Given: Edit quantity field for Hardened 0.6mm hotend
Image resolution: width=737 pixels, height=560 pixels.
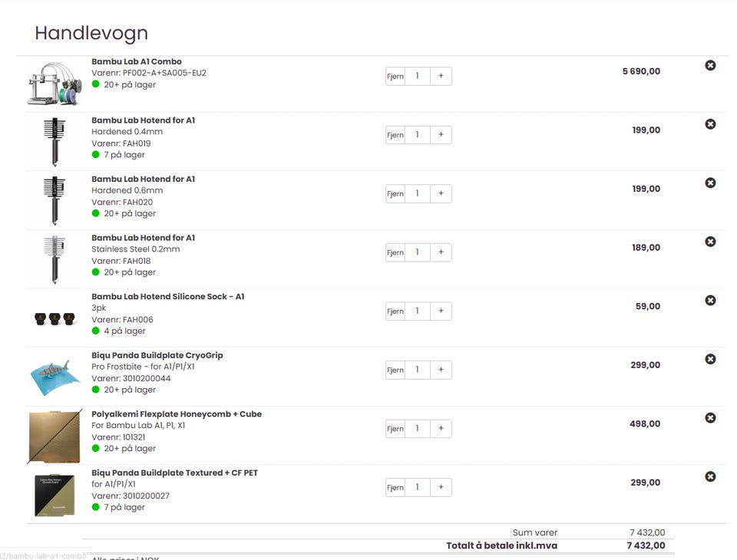Looking at the screenshot, I should [418, 193].
